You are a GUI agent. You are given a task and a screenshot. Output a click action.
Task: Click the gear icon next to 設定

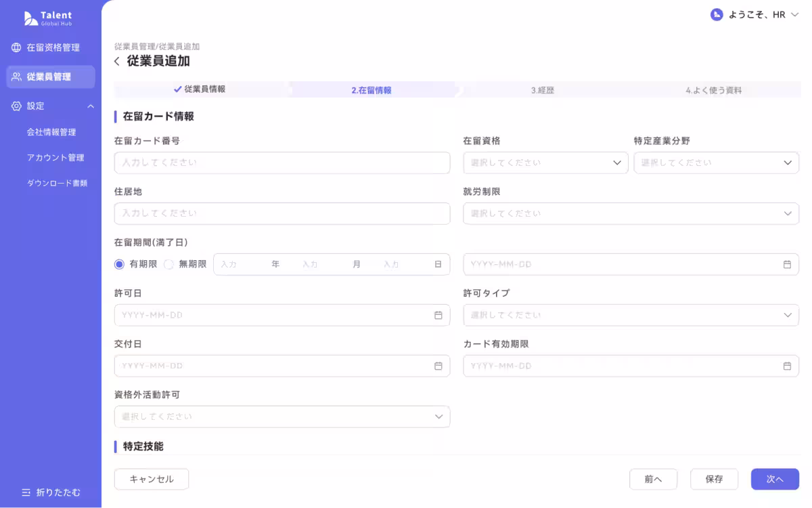coord(15,106)
